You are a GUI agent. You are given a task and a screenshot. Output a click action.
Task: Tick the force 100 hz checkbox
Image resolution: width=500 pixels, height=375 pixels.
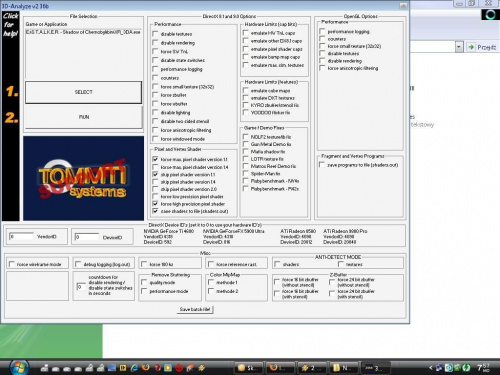(144, 264)
